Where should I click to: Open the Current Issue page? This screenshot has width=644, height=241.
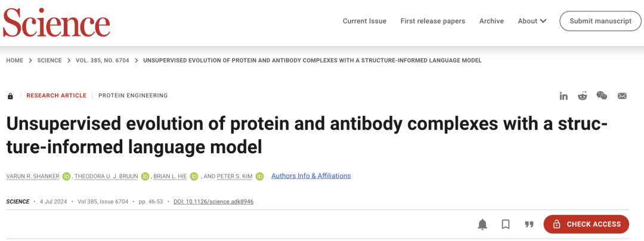365,21
